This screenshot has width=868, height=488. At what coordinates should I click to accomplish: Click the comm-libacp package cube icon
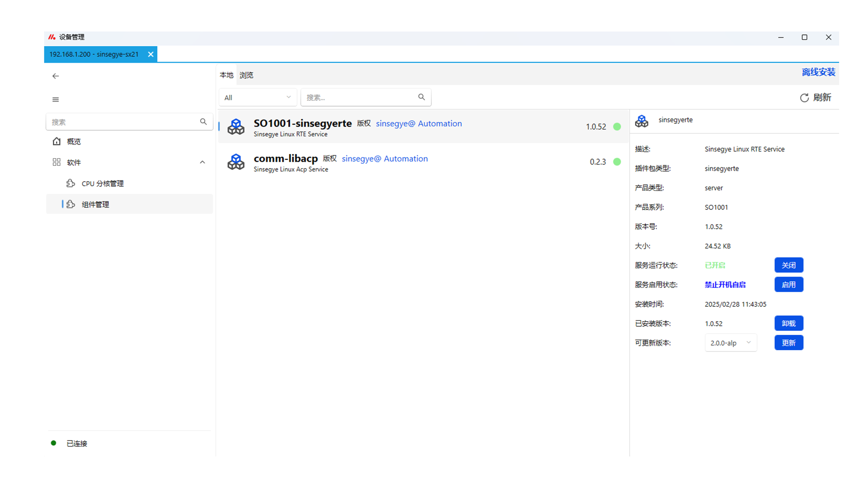point(236,162)
